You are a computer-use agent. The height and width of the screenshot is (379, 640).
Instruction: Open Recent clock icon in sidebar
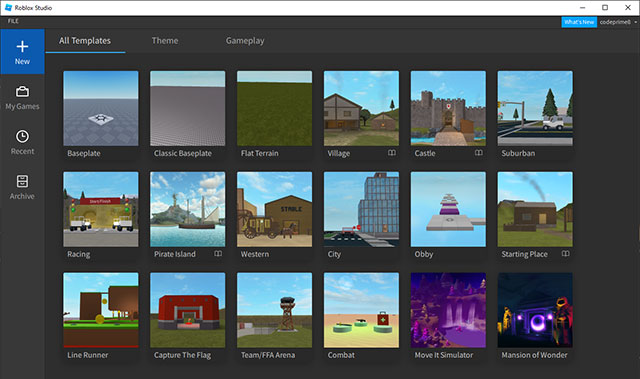(22, 136)
